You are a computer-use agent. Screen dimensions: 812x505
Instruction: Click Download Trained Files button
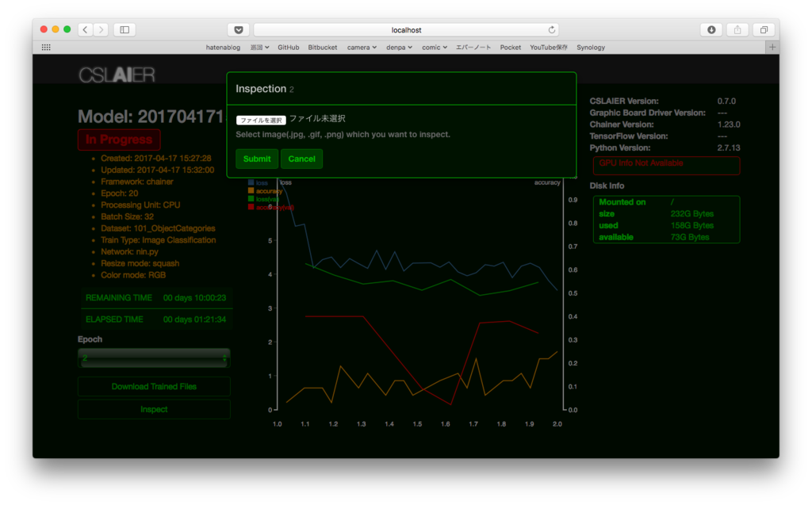coord(154,386)
